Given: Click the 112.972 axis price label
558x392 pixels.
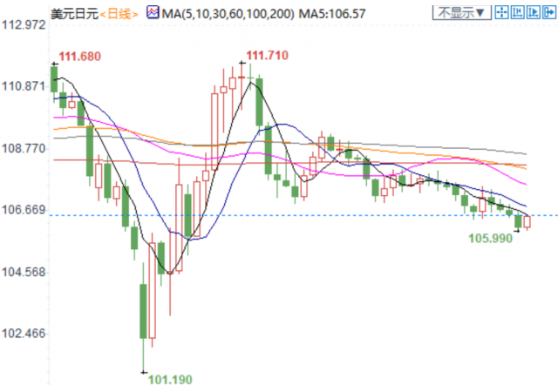Looking at the screenshot, I should 24,25.
